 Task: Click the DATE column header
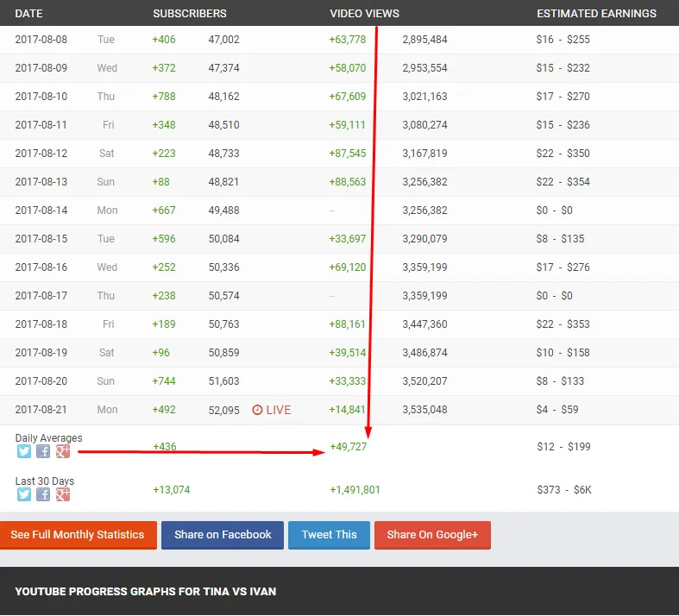click(28, 14)
